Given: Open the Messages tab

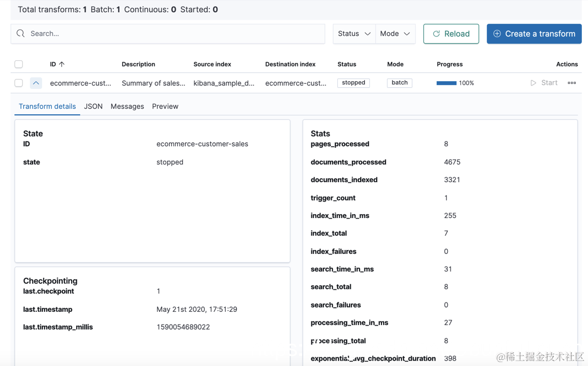Looking at the screenshot, I should point(127,106).
